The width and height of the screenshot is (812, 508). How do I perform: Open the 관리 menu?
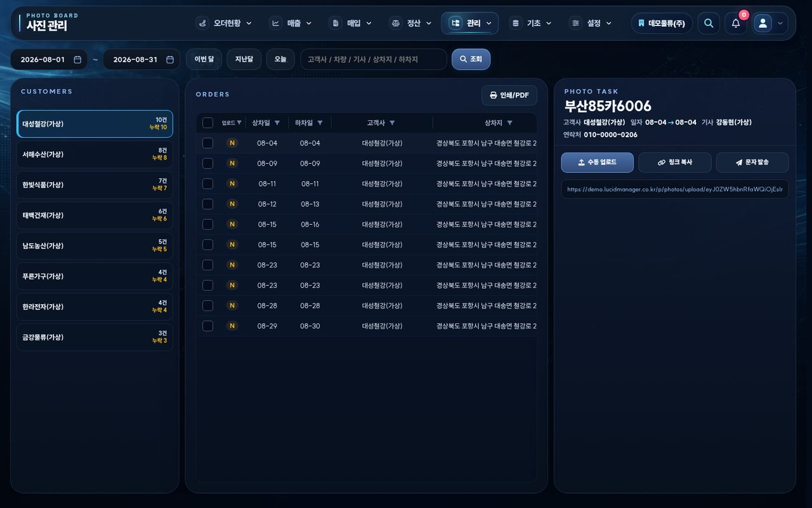pos(470,23)
